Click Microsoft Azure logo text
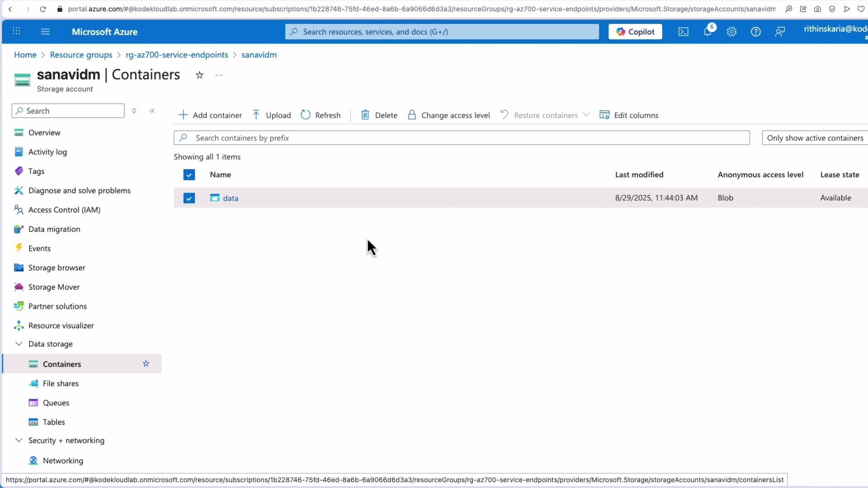The height and width of the screenshot is (488, 868). click(104, 32)
